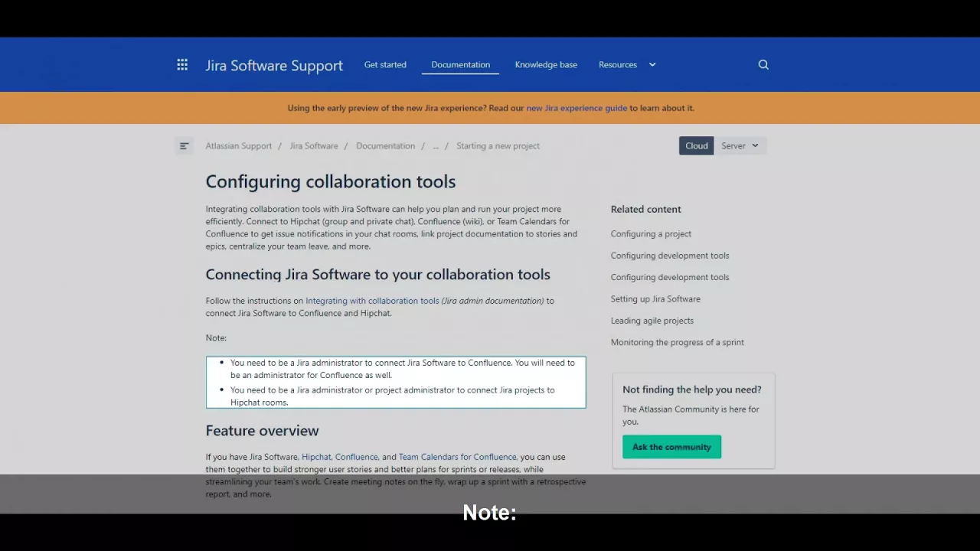Open Setting up Jira Software link
Screen dimensions: 980x551
tap(655, 299)
